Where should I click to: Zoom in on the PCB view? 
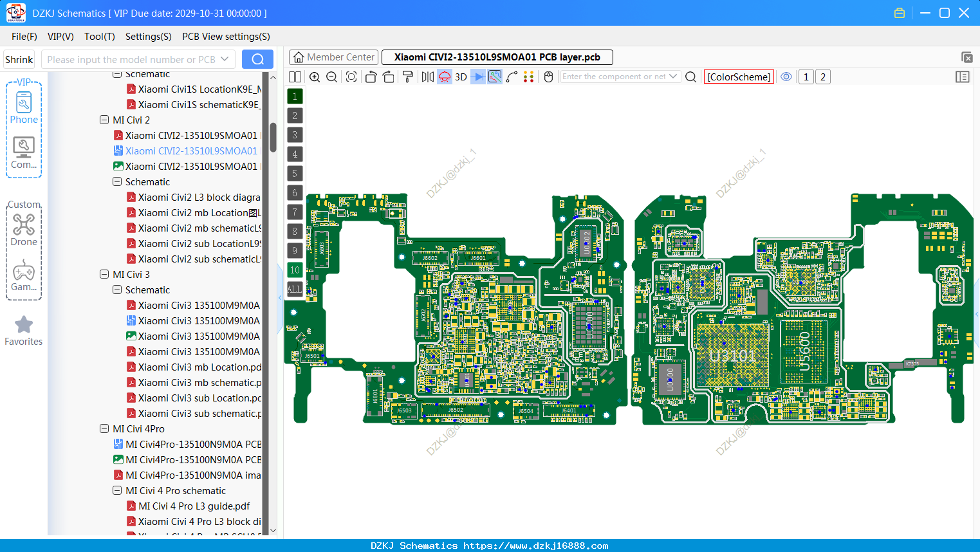pyautogui.click(x=315, y=77)
